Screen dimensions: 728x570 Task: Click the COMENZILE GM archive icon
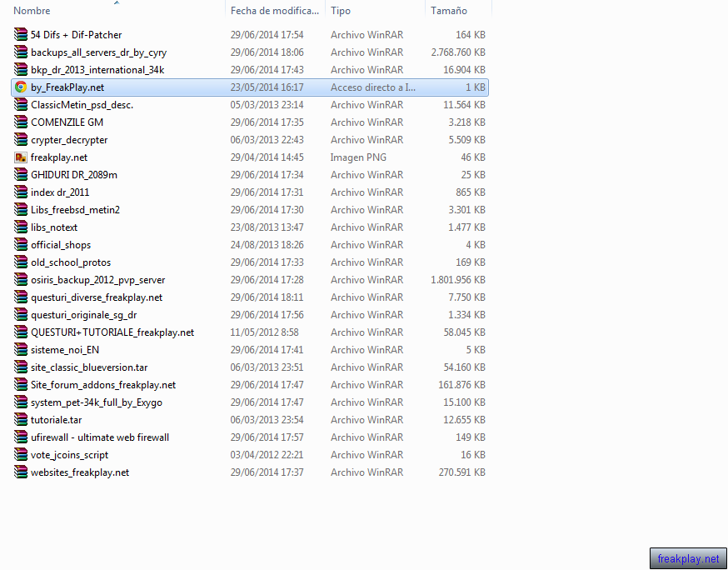pos(21,122)
